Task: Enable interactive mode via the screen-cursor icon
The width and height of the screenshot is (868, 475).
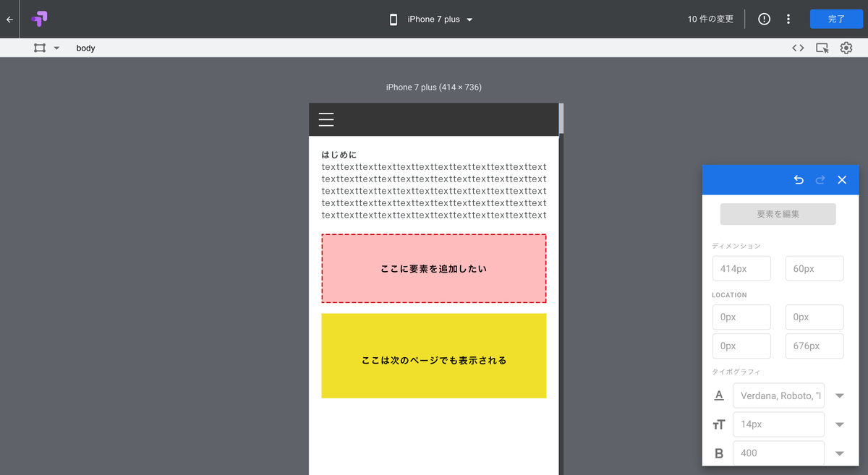Action: (x=822, y=48)
